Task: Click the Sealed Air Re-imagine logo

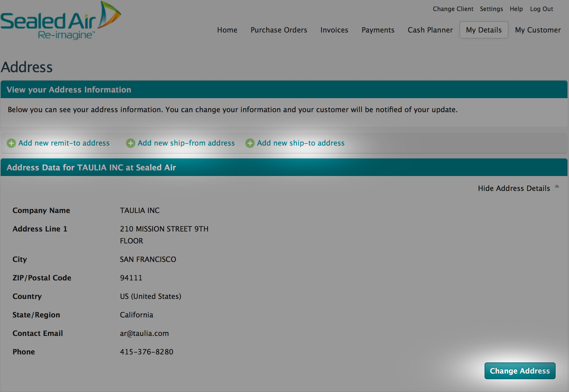Action: (61, 21)
